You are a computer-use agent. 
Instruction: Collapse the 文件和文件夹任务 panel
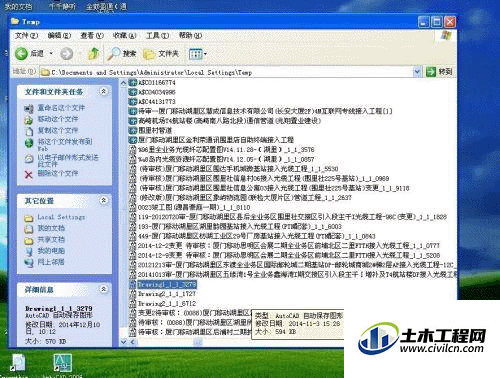point(103,91)
